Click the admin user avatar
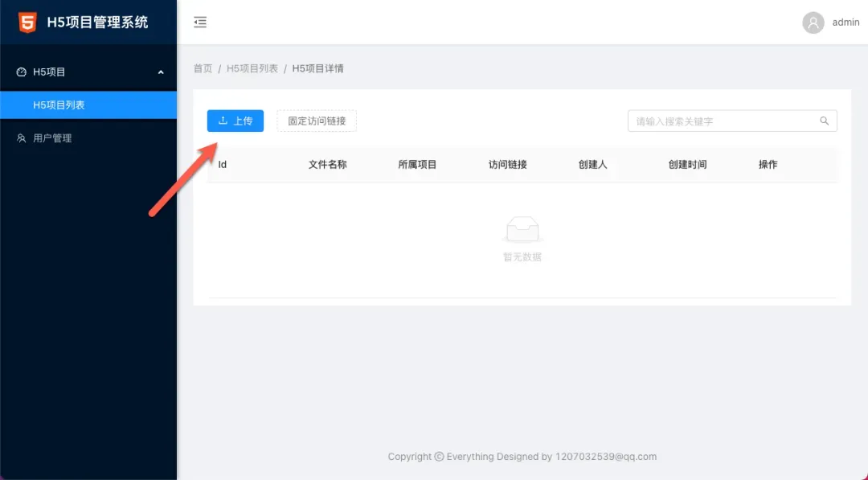Image resolution: width=868 pixels, height=480 pixels. click(813, 23)
